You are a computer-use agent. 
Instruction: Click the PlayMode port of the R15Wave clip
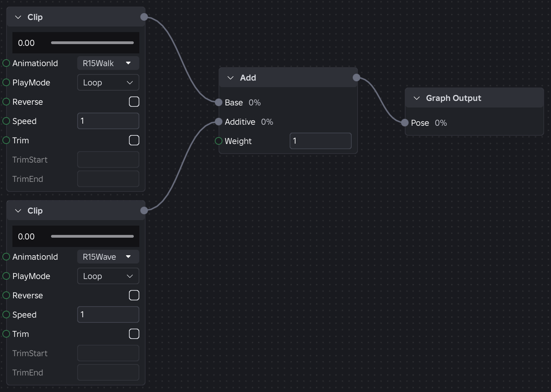[x=6, y=276]
